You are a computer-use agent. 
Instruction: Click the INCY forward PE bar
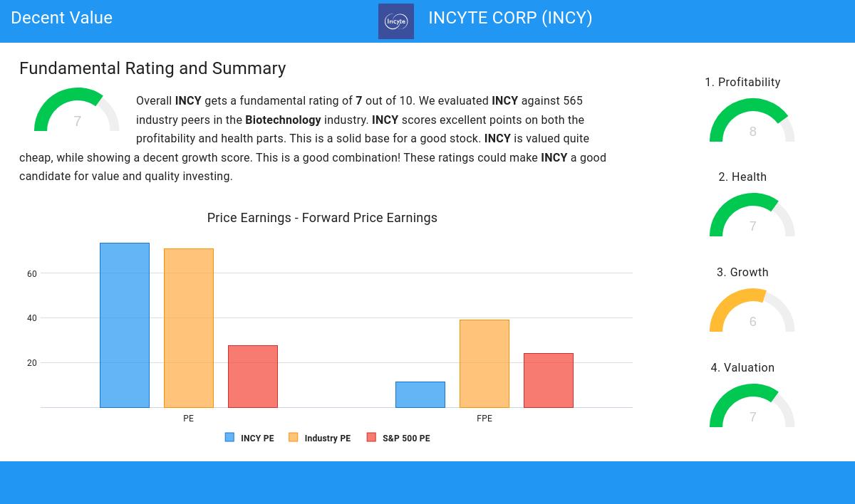click(x=420, y=394)
